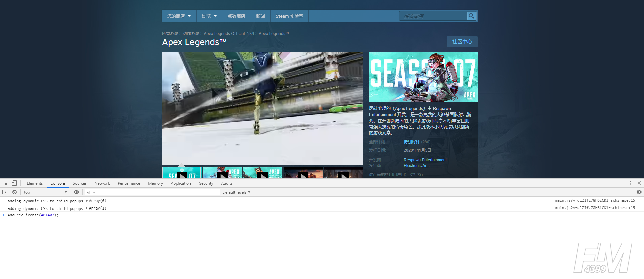Open the top JavaScript context dropdown
The width and height of the screenshot is (644, 279).
click(45, 192)
